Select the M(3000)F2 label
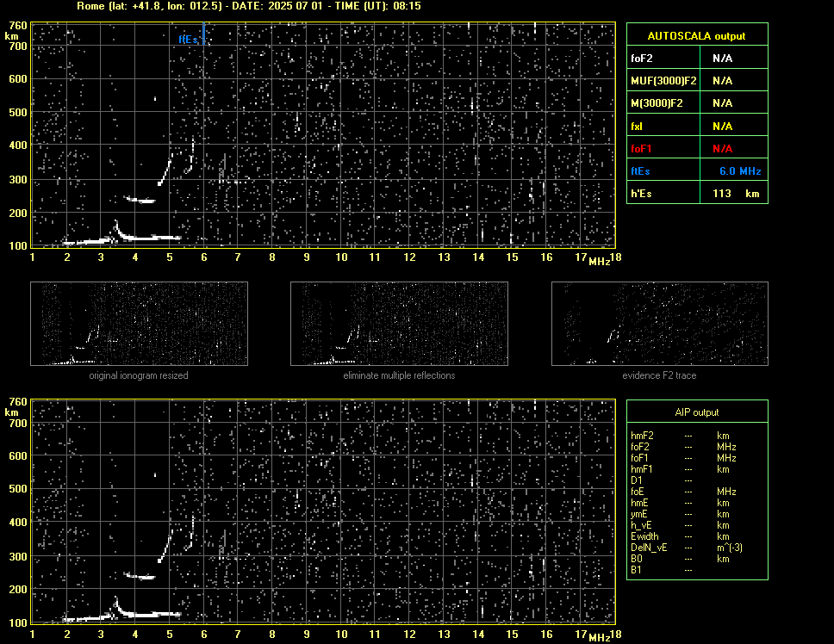The height and width of the screenshot is (644, 834). pos(657,103)
